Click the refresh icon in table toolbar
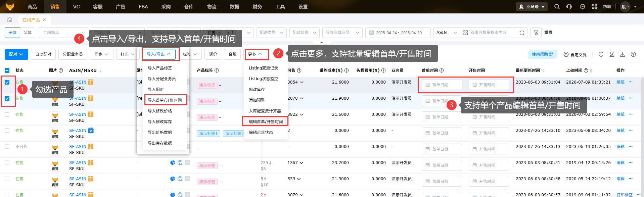This screenshot has height=197, width=644. tap(601, 54)
